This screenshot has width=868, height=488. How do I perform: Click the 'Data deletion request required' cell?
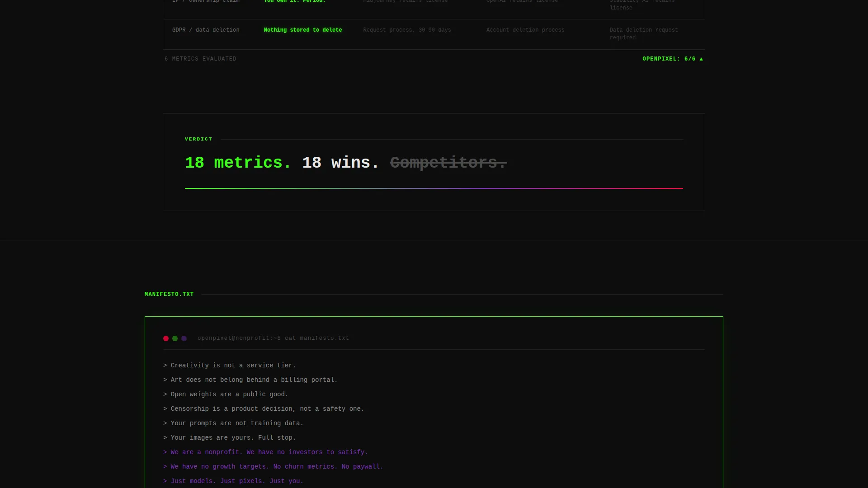(644, 34)
